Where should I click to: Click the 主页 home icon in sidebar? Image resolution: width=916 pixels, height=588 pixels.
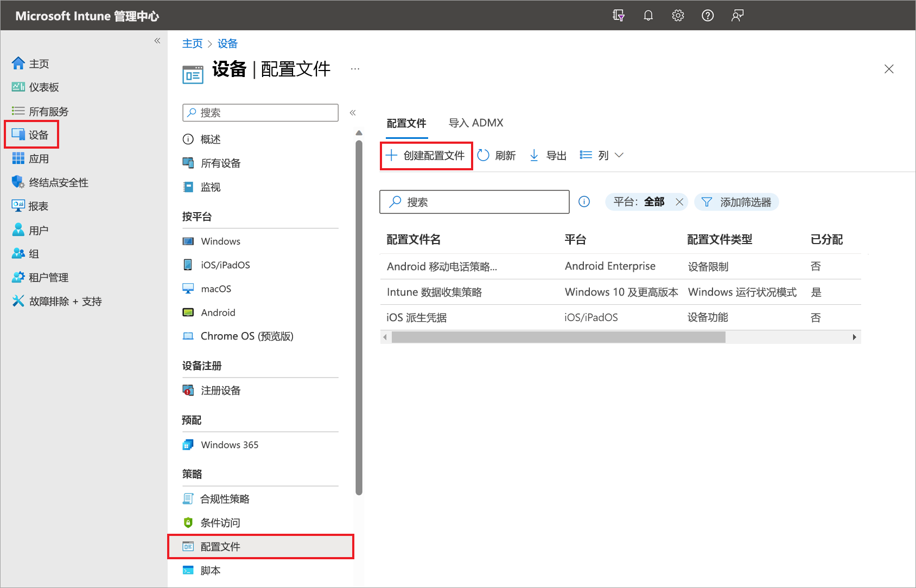click(x=18, y=63)
